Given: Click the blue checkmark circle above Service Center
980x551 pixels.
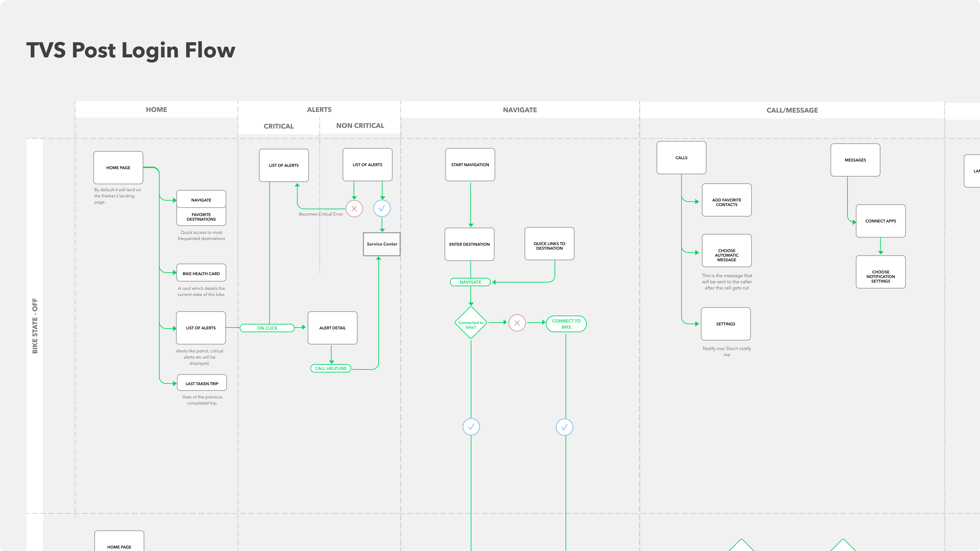Looking at the screenshot, I should pos(382,208).
